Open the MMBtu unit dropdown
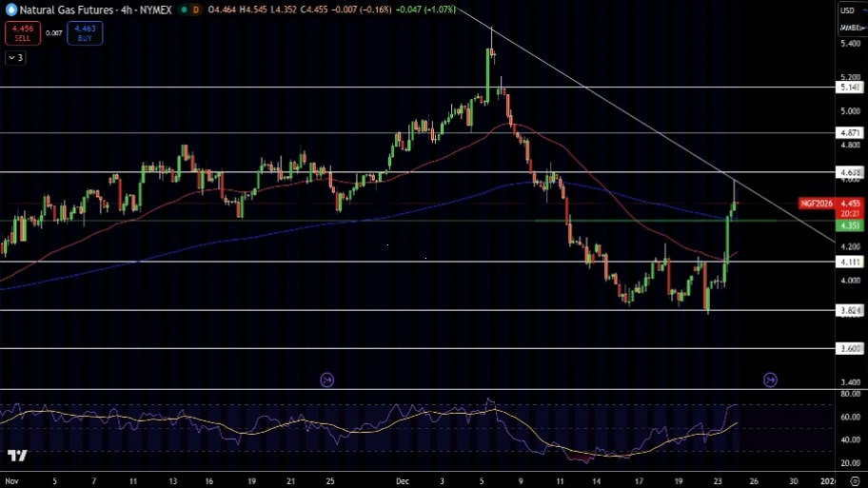Image resolution: width=868 pixels, height=488 pixels. point(849,27)
